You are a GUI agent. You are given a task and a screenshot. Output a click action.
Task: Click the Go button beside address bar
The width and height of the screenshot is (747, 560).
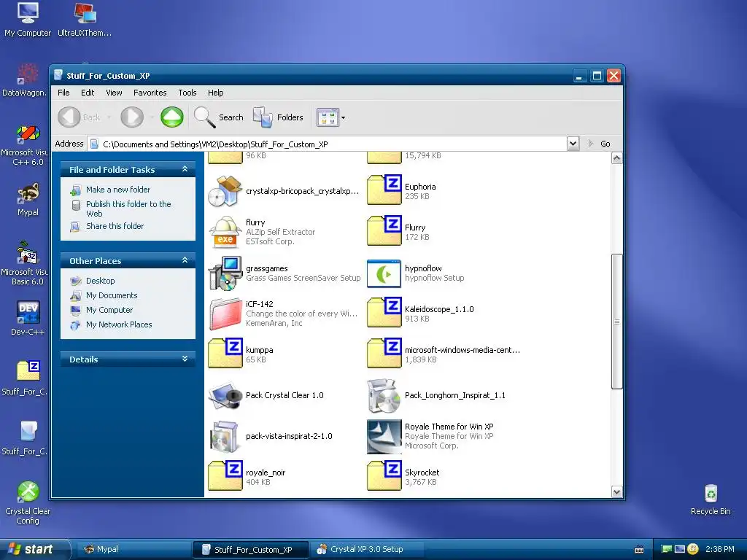600,144
